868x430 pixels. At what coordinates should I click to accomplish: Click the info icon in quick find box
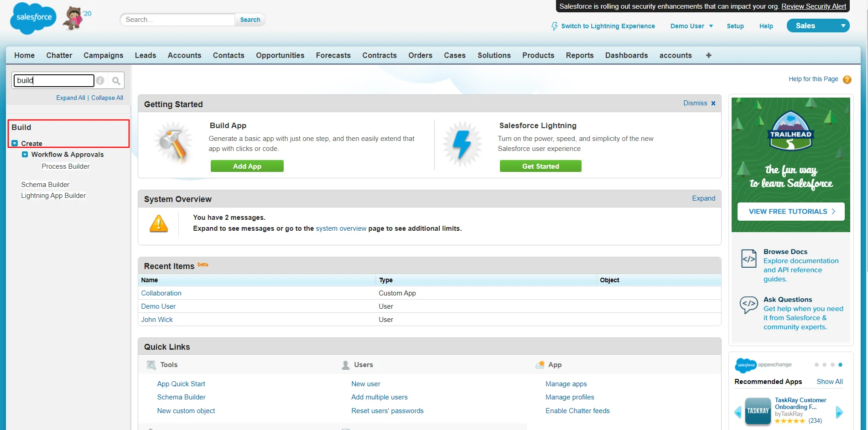pos(100,80)
